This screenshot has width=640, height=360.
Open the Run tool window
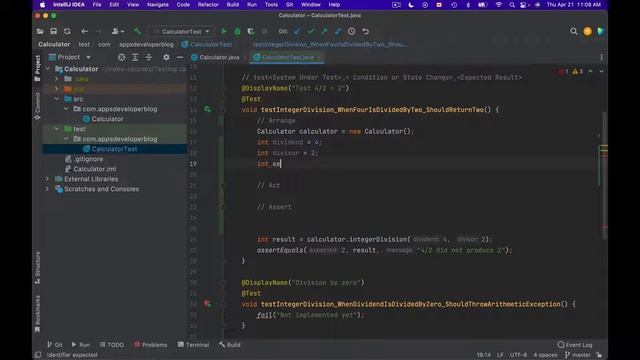80,345
